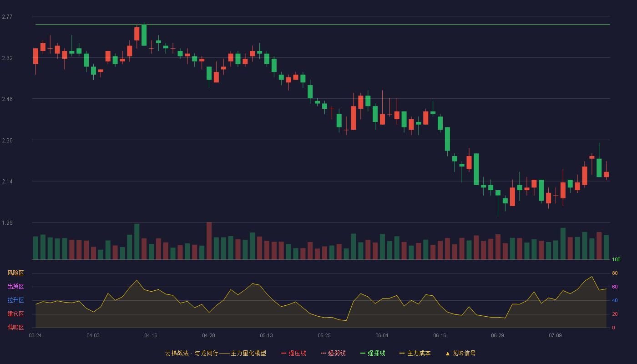The height and width of the screenshot is (364, 637).
Task: Toggle the 主力成本 legend series
Action: (415, 353)
